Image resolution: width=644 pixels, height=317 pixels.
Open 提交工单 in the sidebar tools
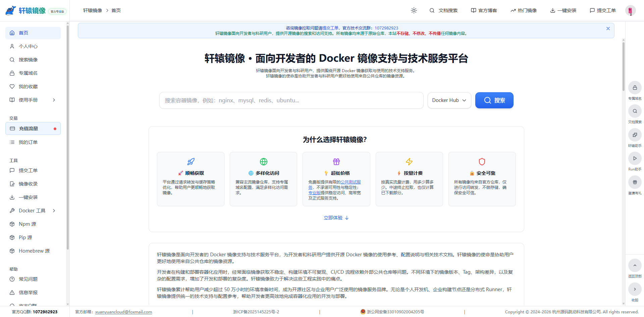pos(33,170)
